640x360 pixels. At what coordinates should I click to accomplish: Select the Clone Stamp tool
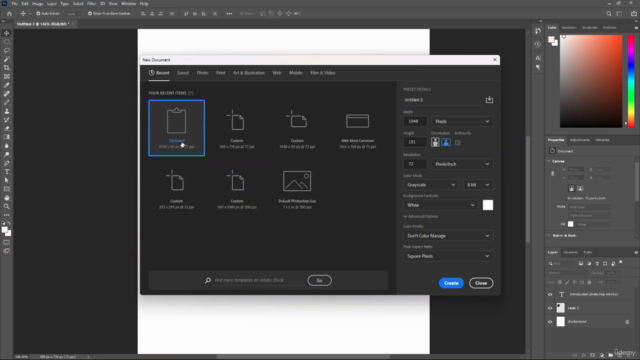(x=7, y=111)
